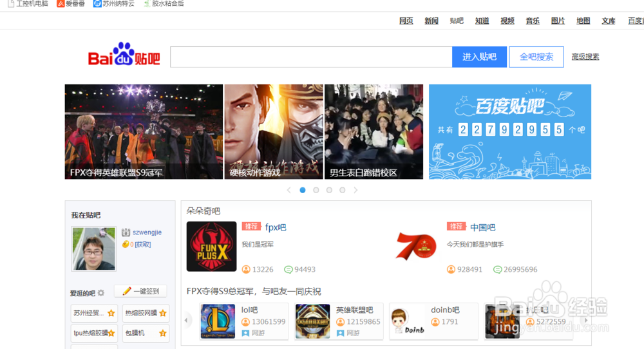Go to 知道 in top navigation
This screenshot has height=349, width=644.
[x=482, y=21]
